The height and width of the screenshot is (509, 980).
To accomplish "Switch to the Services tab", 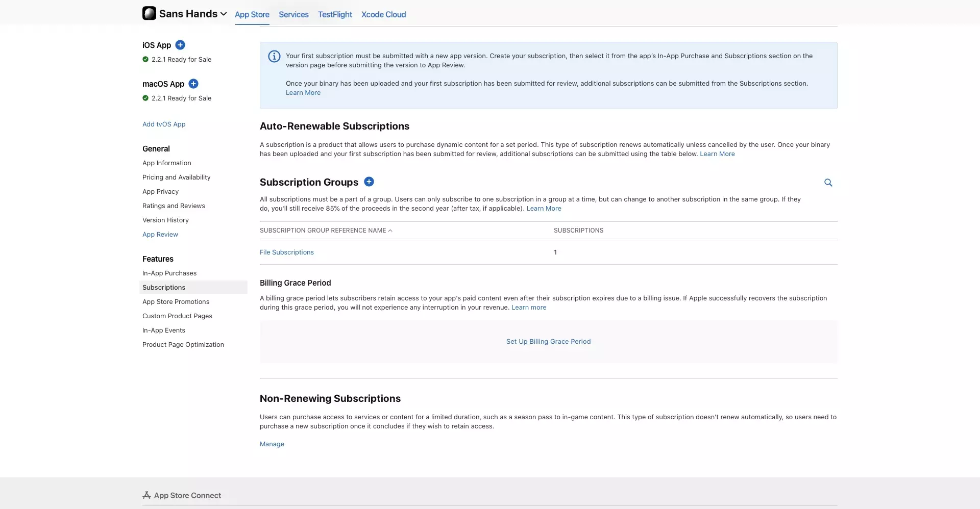I will point(293,14).
